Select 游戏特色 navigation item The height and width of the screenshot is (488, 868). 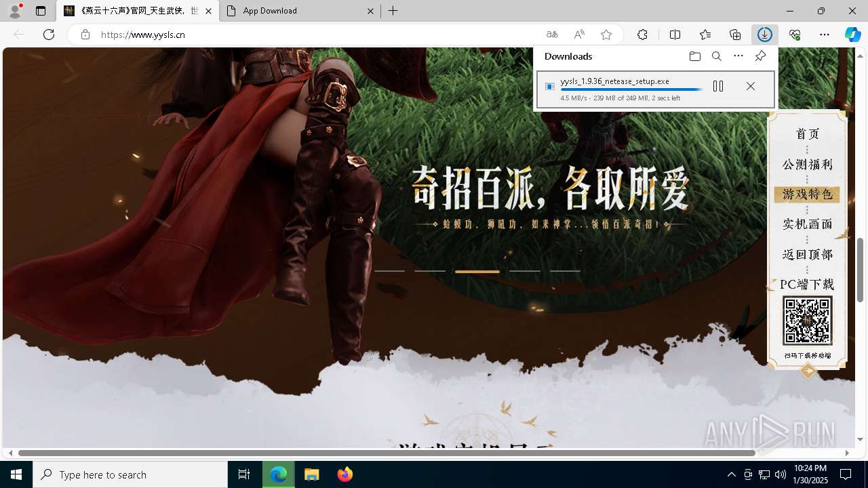click(x=807, y=195)
